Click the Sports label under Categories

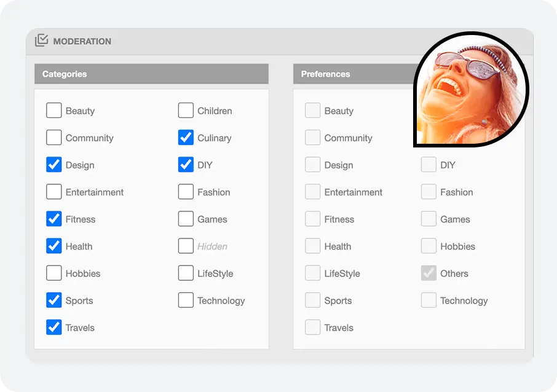point(79,300)
